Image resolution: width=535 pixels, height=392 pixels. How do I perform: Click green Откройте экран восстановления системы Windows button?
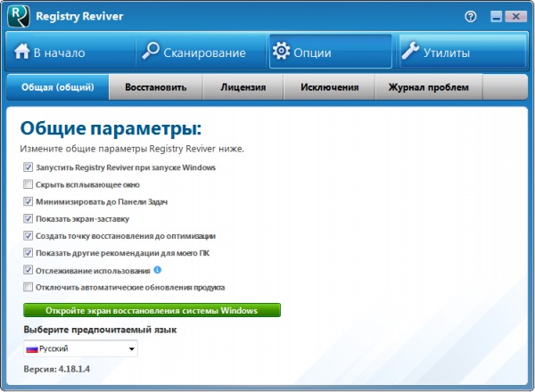152,311
